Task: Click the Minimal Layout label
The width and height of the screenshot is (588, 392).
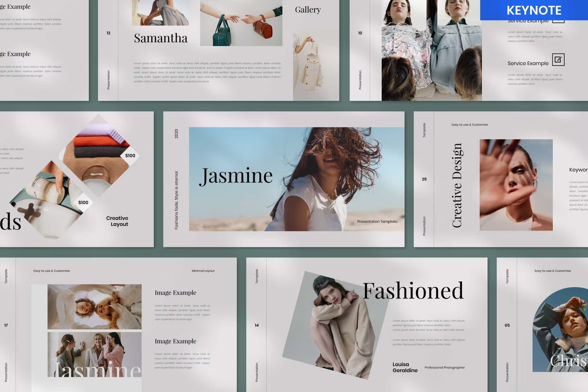Action: tap(203, 271)
